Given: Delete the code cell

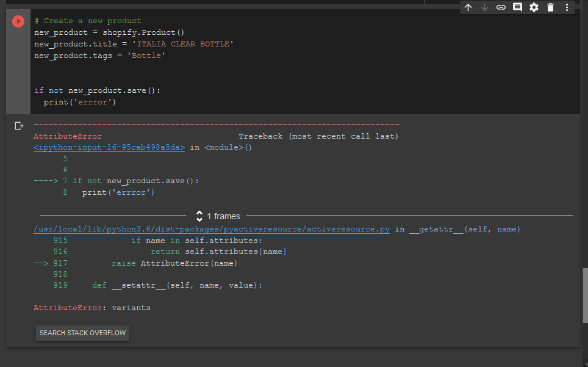Looking at the screenshot, I should [550, 7].
